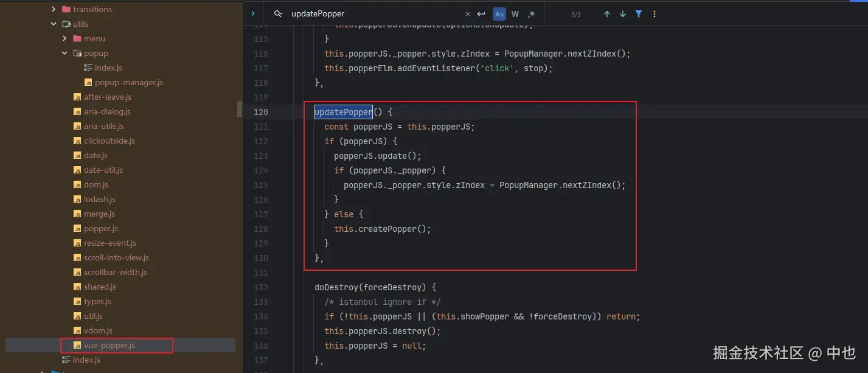Open the search history magnifier icon
Screen dimensions: 868x373
click(x=278, y=13)
